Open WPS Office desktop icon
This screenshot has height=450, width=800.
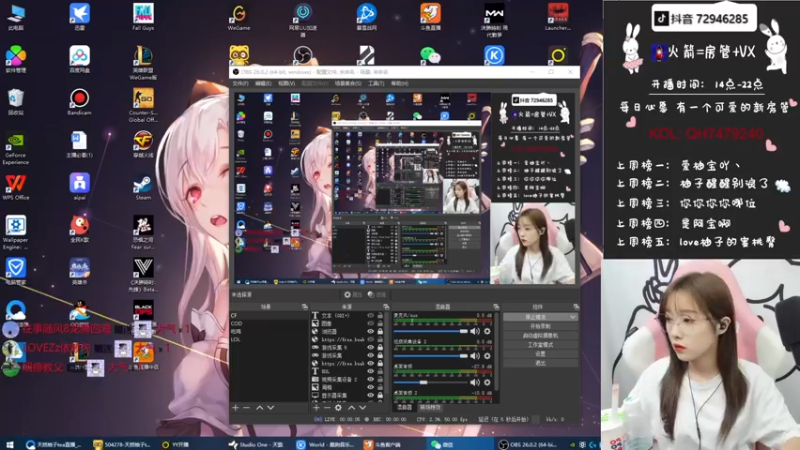pos(16,187)
